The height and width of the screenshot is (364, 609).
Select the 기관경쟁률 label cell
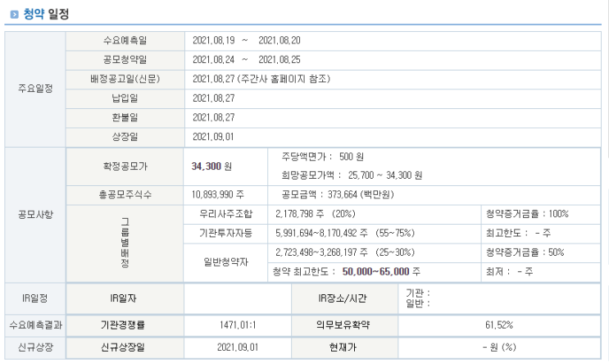(125, 325)
